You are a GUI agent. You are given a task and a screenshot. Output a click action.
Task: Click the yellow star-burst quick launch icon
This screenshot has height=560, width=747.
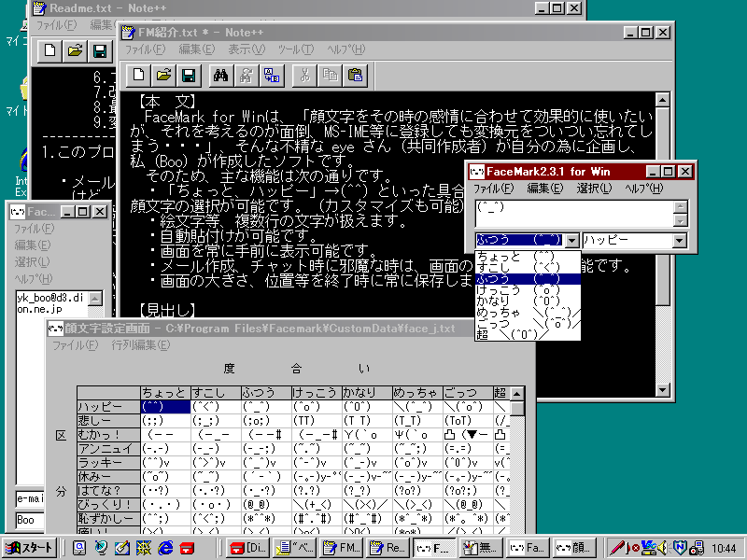(x=144, y=548)
